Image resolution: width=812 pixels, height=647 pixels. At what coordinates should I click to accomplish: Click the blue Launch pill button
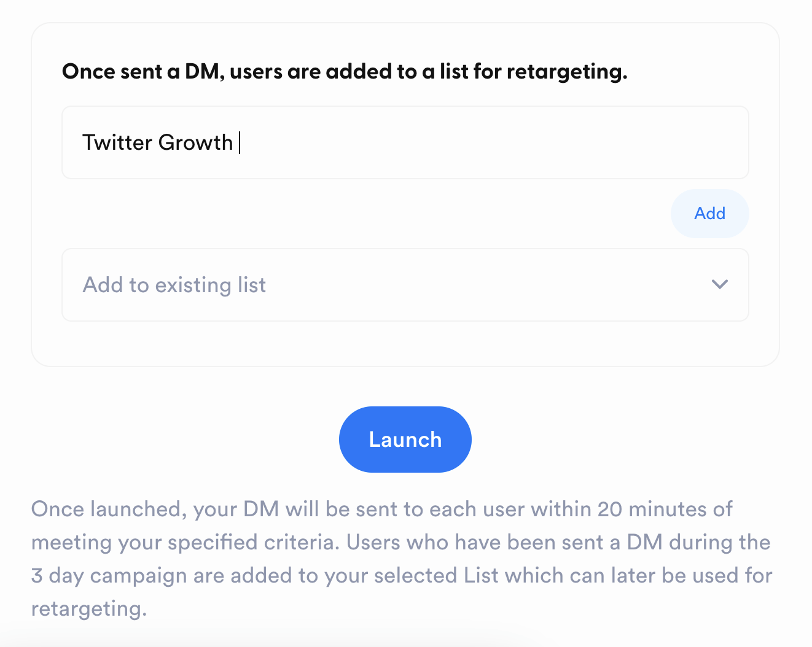(x=405, y=439)
